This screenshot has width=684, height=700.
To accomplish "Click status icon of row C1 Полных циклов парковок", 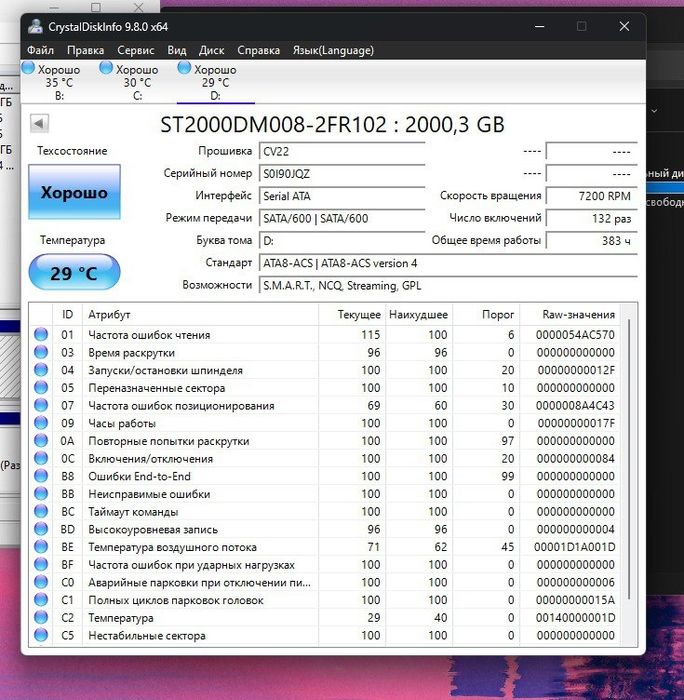I will 41,600.
